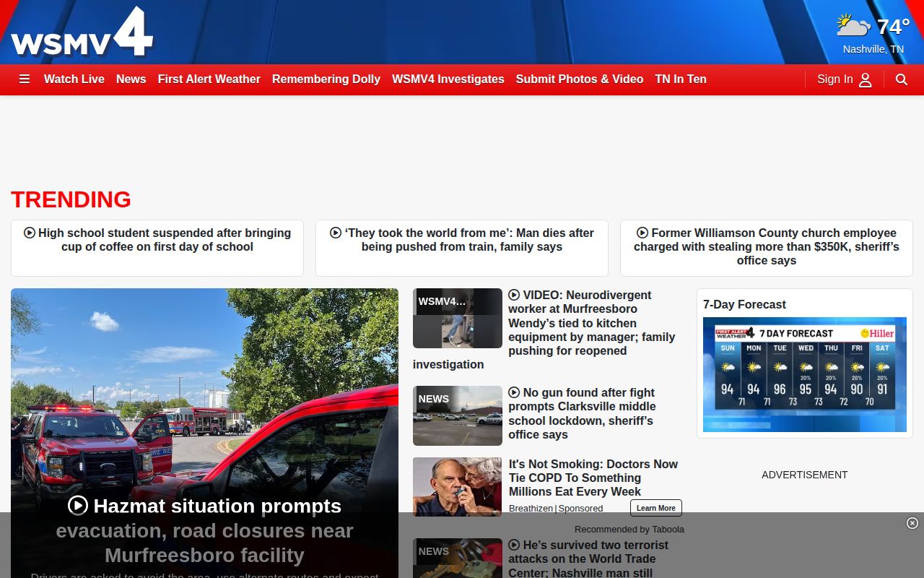Play icon beside coffee suspension headline
Image resolution: width=924 pixels, height=578 pixels.
[x=30, y=233]
